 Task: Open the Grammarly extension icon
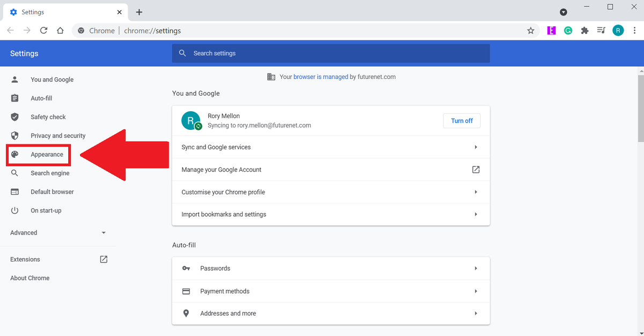[568, 31]
